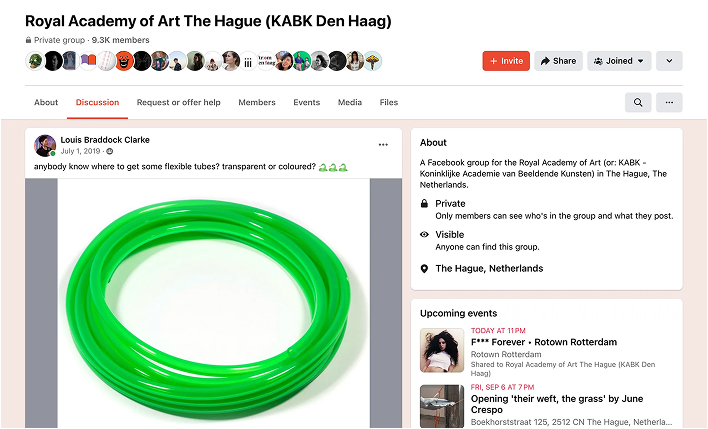Click the Share button
Image resolution: width=708 pixels, height=429 pixels.
tap(559, 61)
